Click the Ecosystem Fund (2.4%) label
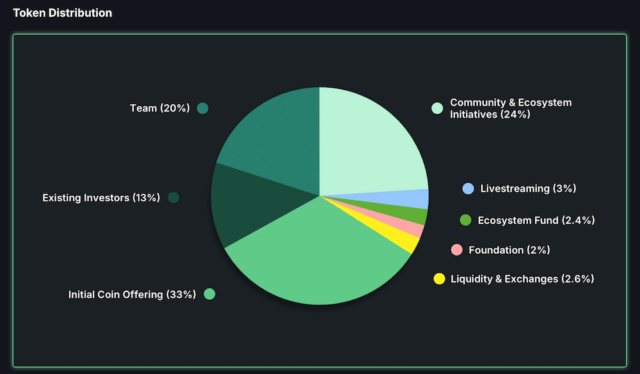The image size is (640, 374). [x=536, y=220]
